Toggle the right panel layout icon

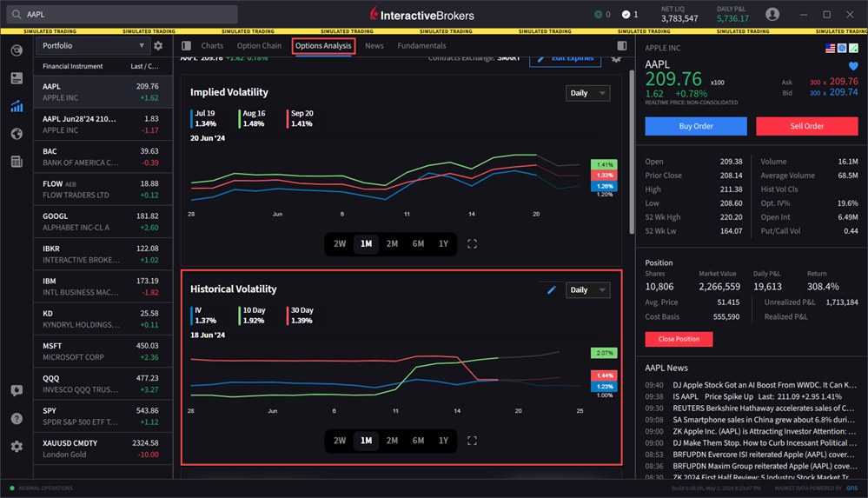(x=622, y=45)
